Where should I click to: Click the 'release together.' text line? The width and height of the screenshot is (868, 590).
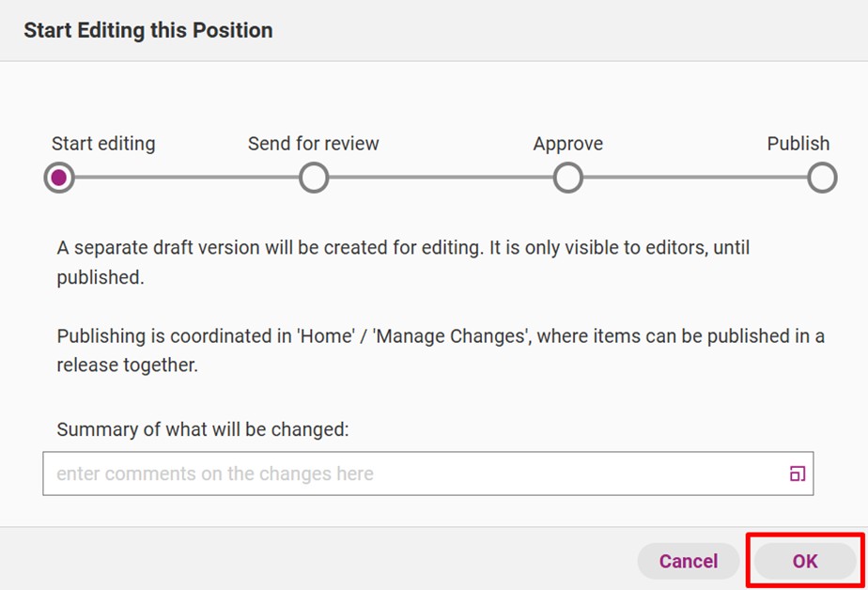pyautogui.click(x=128, y=365)
